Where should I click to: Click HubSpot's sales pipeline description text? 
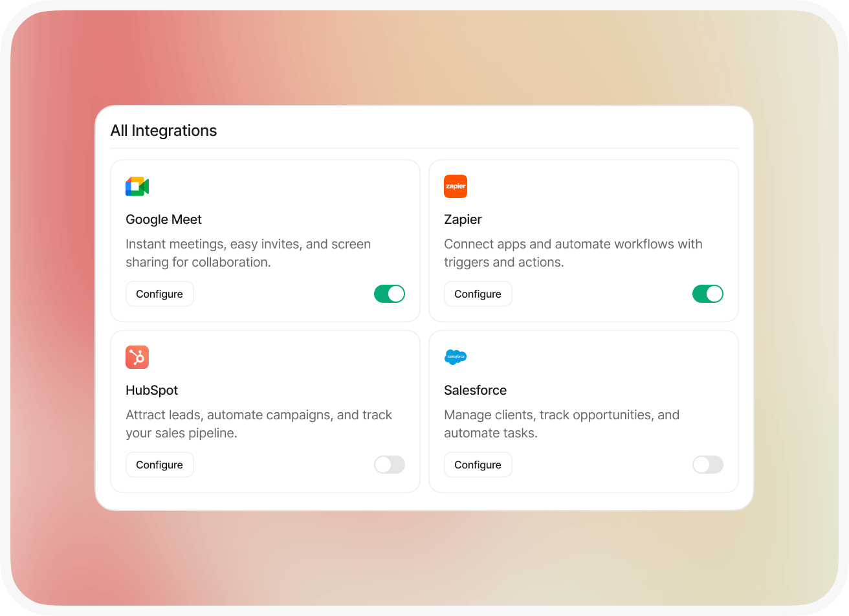259,424
